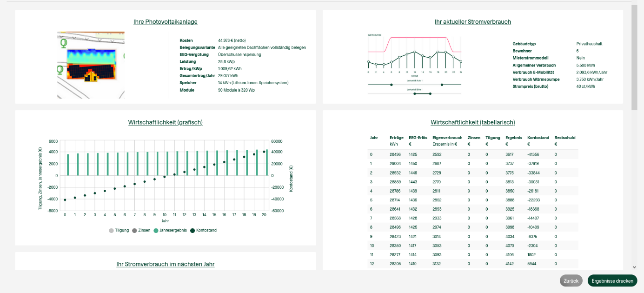
Task: Click the Kontostand cell -41356 in year 0
Action: [x=533, y=154]
